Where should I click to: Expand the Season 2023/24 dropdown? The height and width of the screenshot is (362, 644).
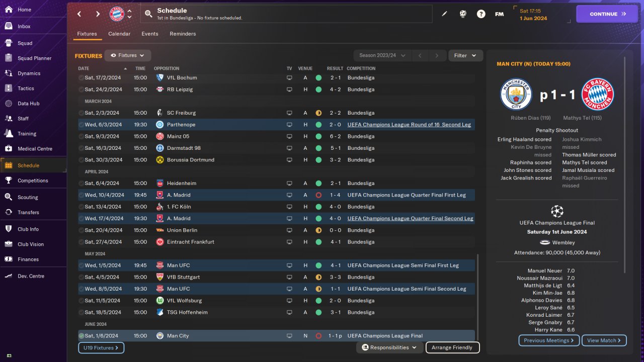[382, 55]
